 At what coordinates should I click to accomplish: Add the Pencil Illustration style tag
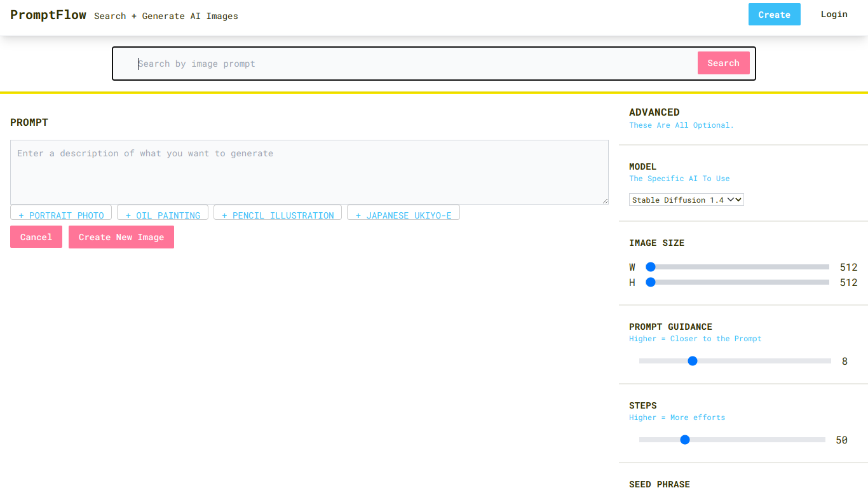pos(278,213)
